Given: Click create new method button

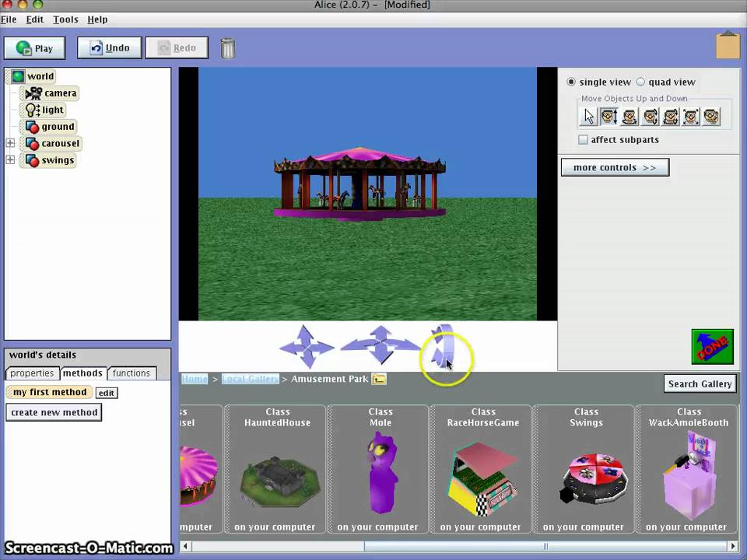Looking at the screenshot, I should (54, 412).
